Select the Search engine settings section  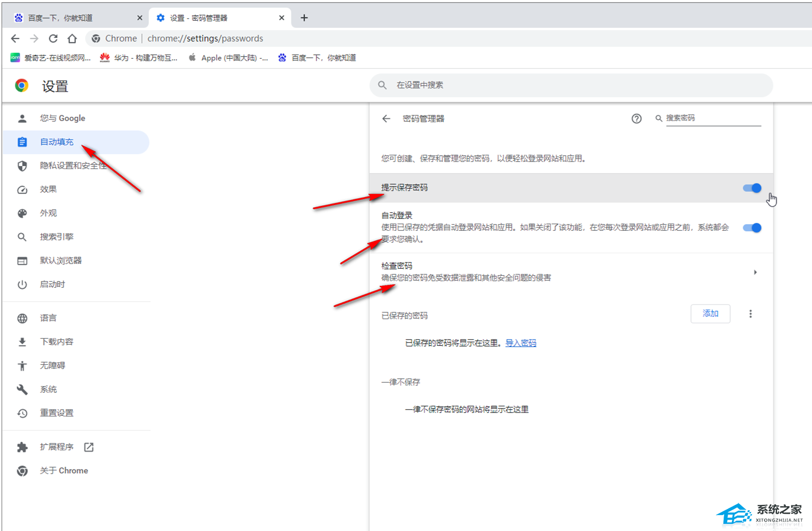click(57, 237)
